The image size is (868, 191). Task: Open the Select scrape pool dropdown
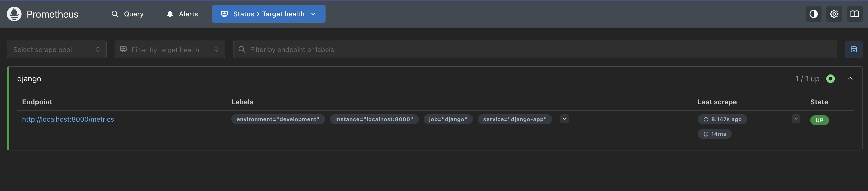[57, 49]
